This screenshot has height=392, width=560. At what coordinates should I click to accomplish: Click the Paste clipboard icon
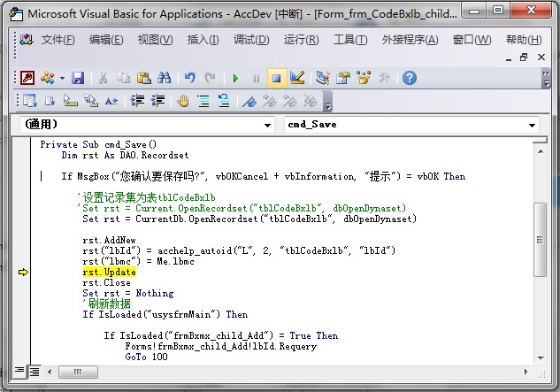coord(143,78)
